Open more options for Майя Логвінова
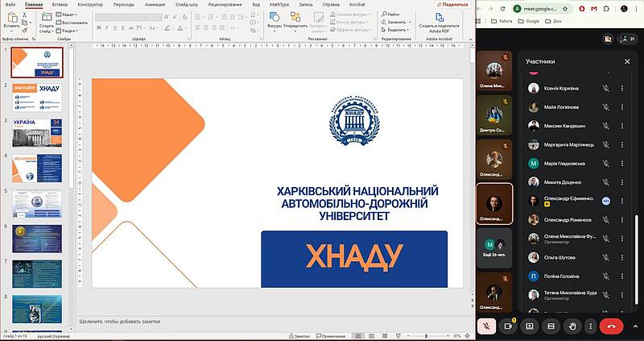 point(622,106)
